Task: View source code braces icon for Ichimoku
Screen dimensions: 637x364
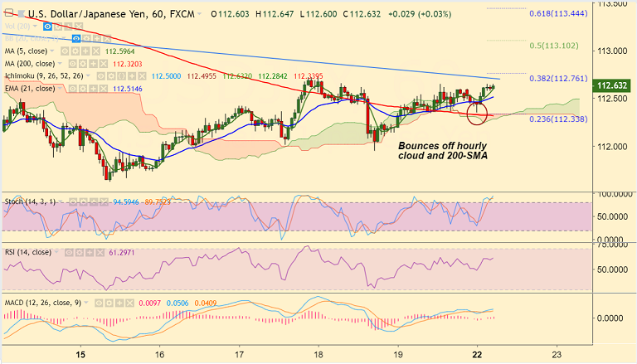Action: pyautogui.click(x=121, y=76)
